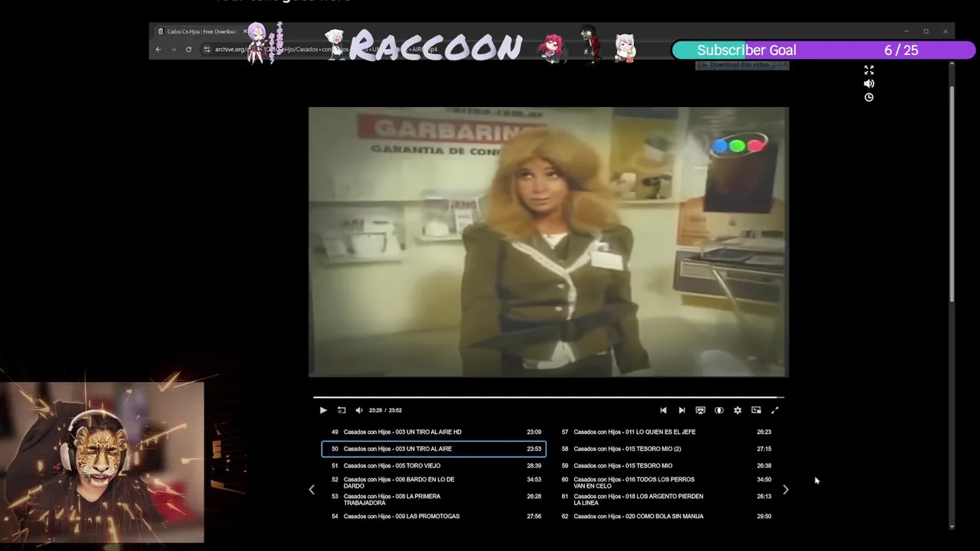
Task: Go to next playlist page arrow
Action: click(786, 490)
